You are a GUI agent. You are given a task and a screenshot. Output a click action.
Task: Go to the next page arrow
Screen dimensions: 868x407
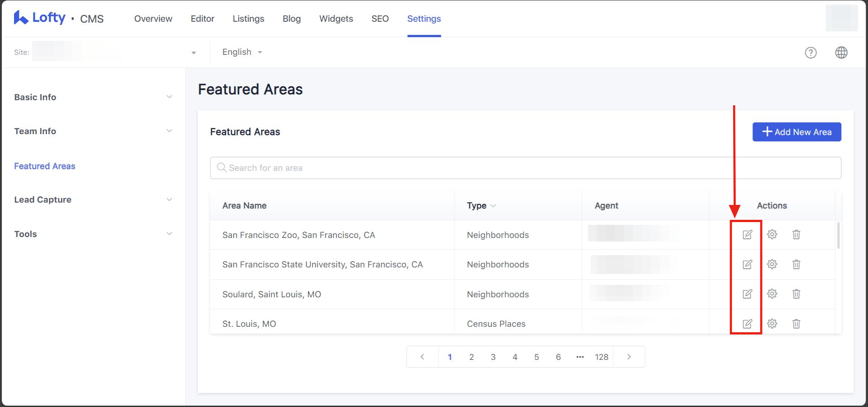(628, 357)
